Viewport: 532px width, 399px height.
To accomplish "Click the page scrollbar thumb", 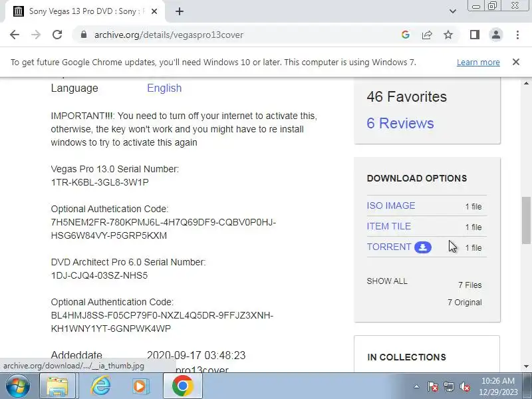I will pyautogui.click(x=526, y=220).
